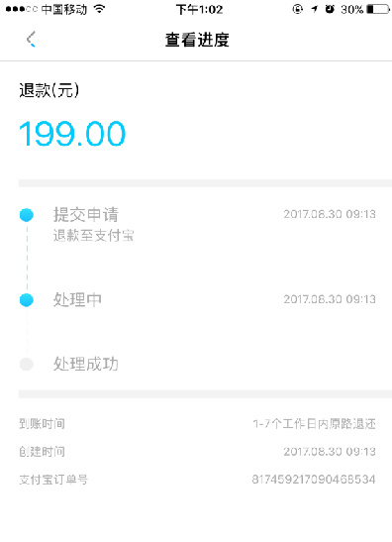The width and height of the screenshot is (392, 542).
Task: Tap the 创建时间 row
Action: click(197, 452)
